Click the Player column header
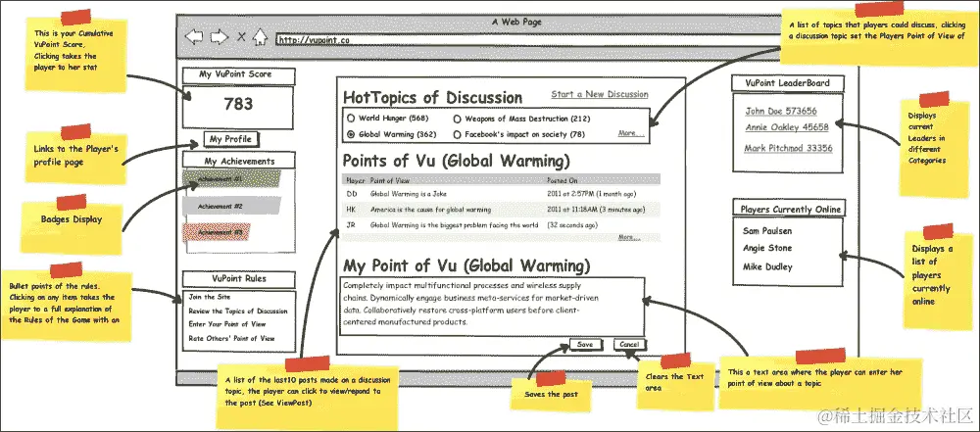The width and height of the screenshot is (980, 432). click(x=355, y=179)
